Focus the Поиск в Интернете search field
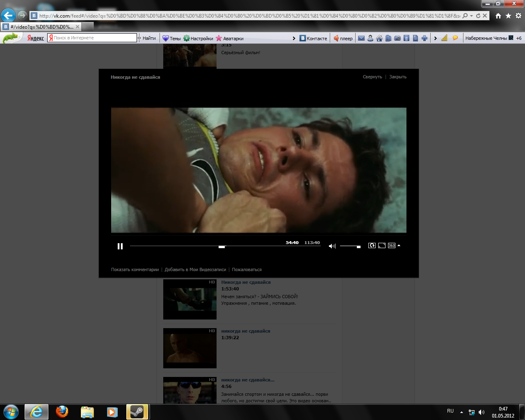The image size is (525, 420). [x=92, y=38]
